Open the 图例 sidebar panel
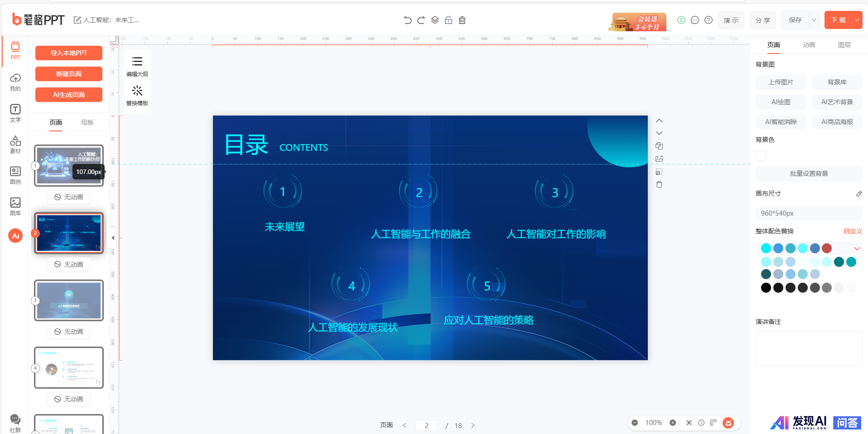Viewport: 868px width, 434px height. click(x=15, y=175)
